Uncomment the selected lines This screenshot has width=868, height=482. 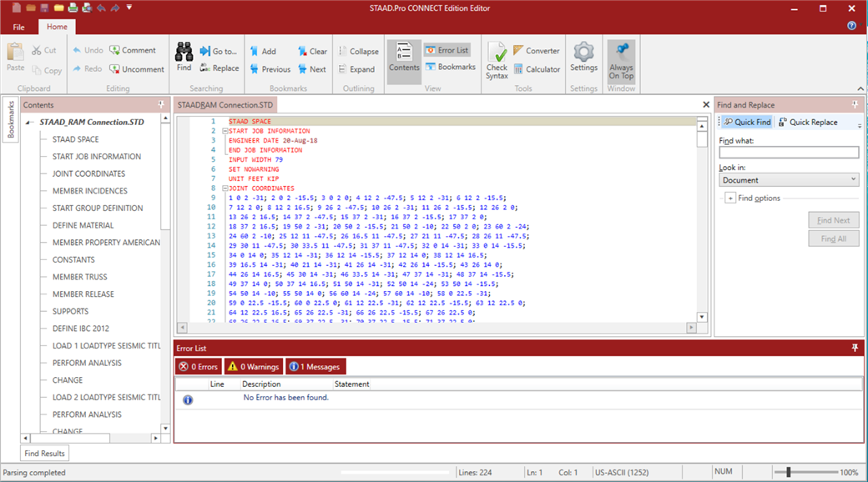[137, 69]
